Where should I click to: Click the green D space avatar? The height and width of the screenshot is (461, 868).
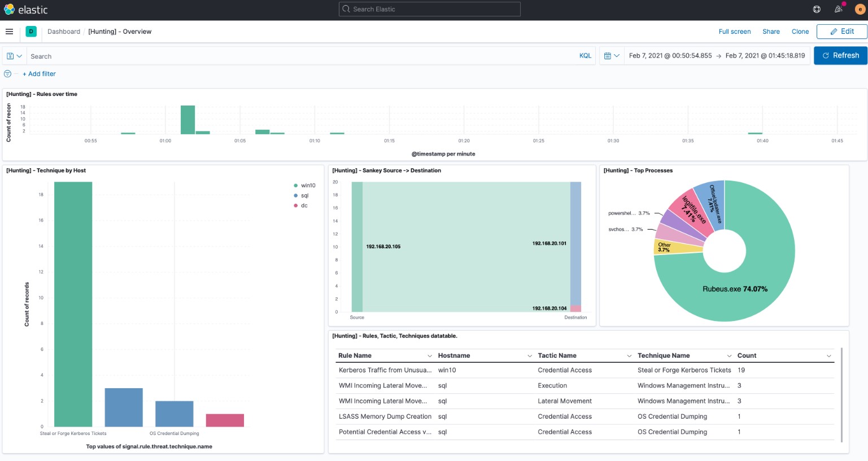click(31, 32)
